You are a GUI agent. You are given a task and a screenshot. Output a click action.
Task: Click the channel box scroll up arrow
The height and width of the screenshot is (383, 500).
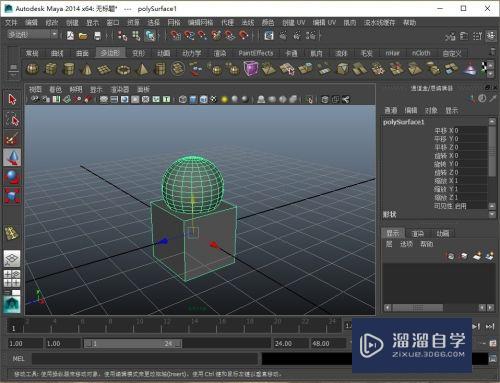(x=492, y=122)
